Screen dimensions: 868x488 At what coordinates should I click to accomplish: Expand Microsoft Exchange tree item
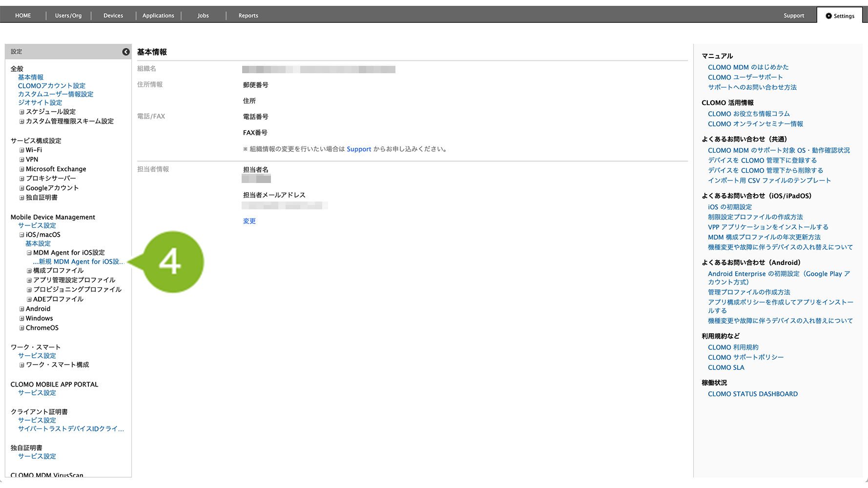21,169
